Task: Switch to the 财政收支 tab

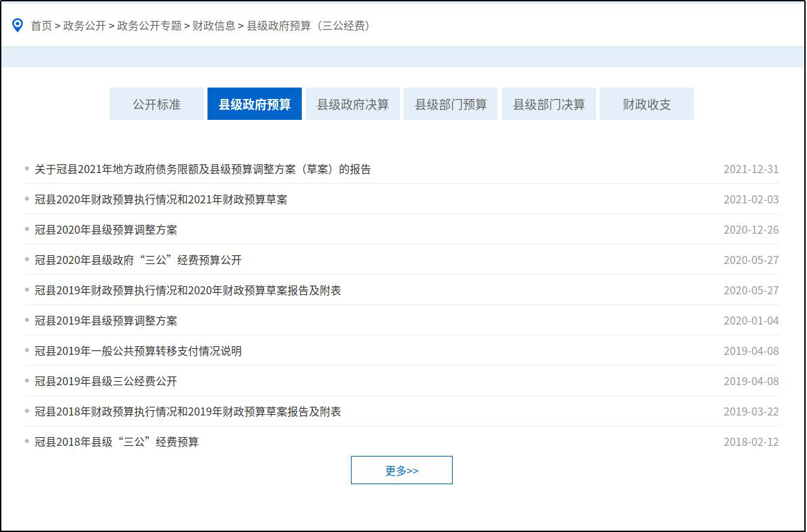Action: [x=647, y=104]
